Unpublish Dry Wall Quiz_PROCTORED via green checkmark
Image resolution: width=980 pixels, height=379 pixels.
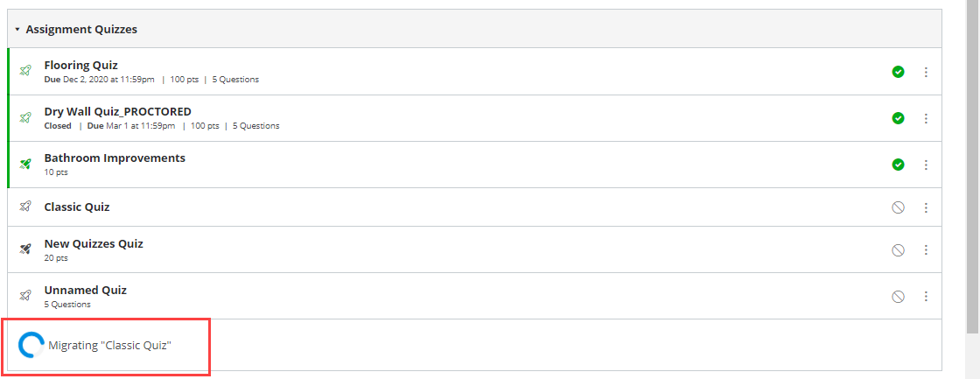pos(898,118)
